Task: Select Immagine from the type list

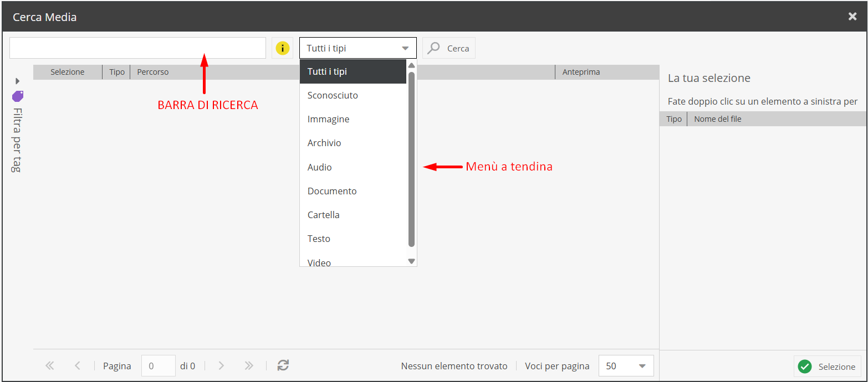Action: click(x=328, y=119)
